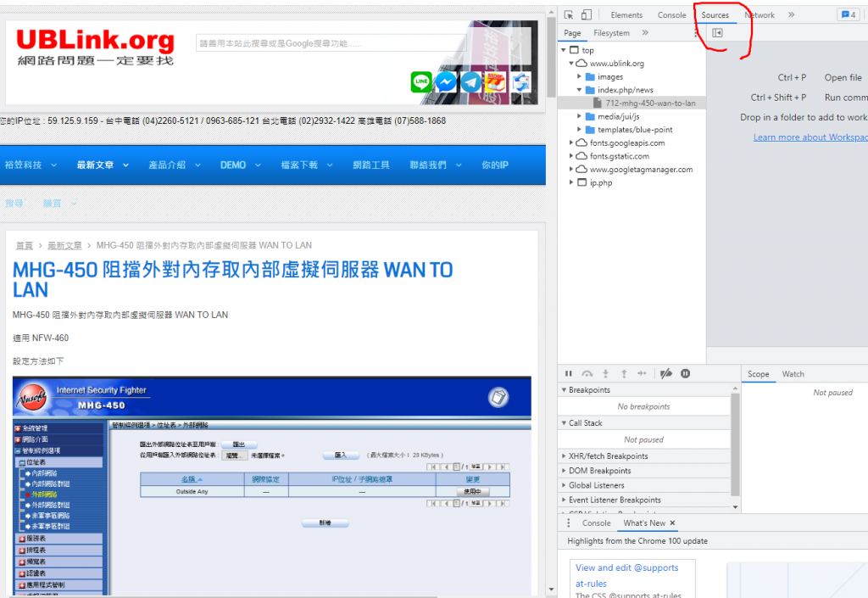Click the LINE messenger icon
868x598 pixels.
(x=421, y=82)
